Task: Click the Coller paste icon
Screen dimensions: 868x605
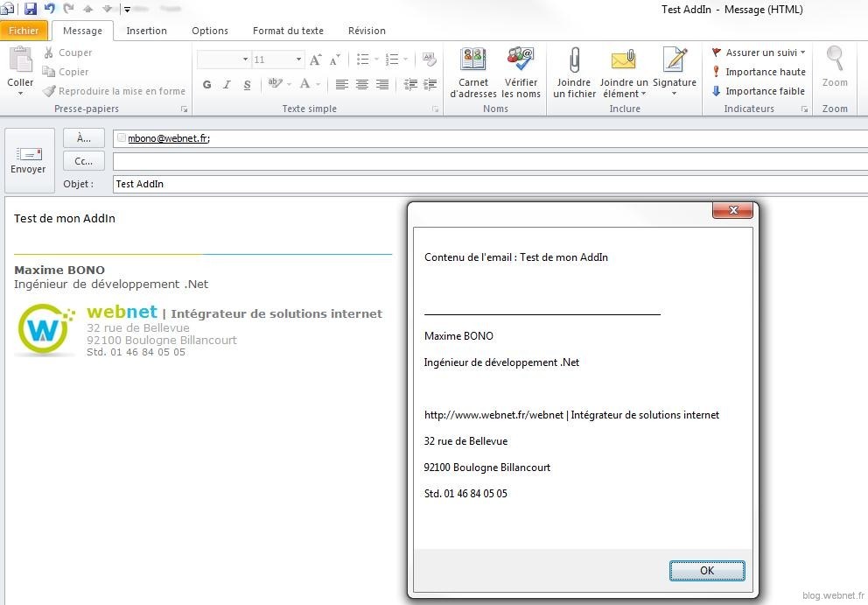Action: [20, 70]
